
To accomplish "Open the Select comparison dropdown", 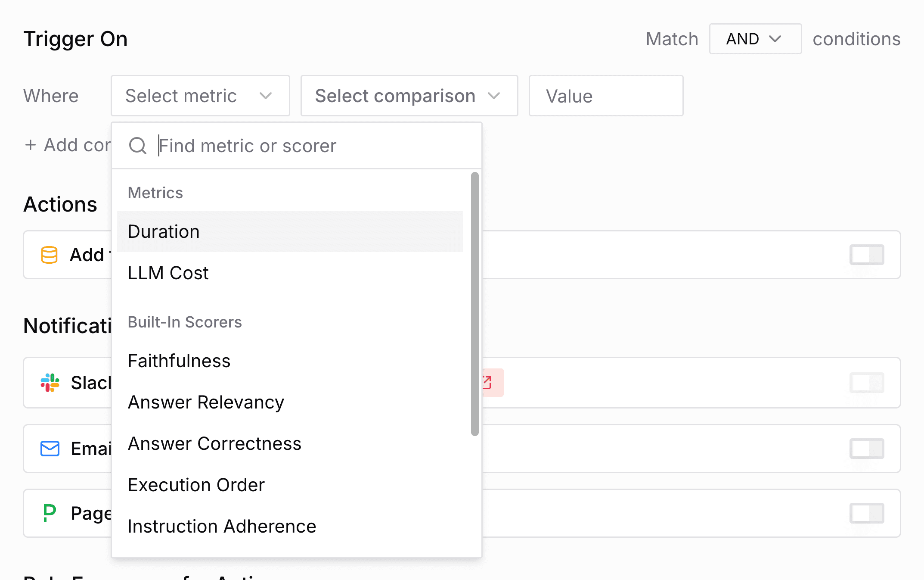I will coord(408,96).
